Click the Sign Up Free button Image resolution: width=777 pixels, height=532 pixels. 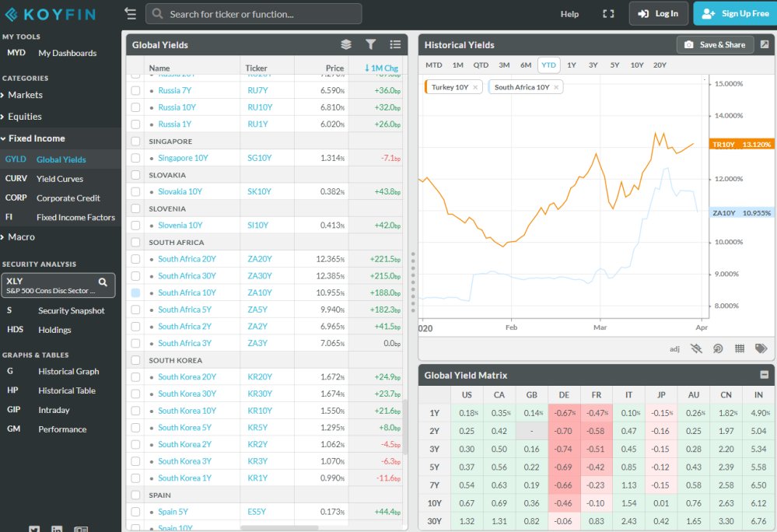click(x=735, y=14)
